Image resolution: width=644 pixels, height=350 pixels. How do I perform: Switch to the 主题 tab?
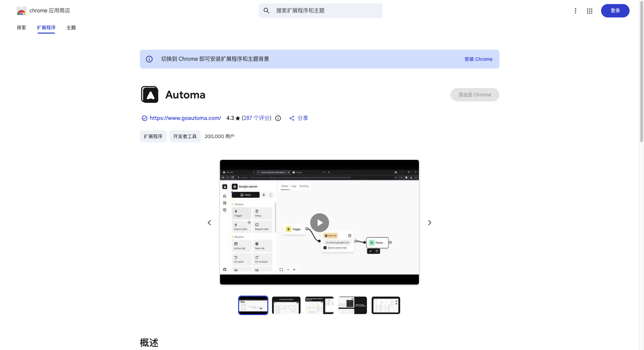point(71,28)
